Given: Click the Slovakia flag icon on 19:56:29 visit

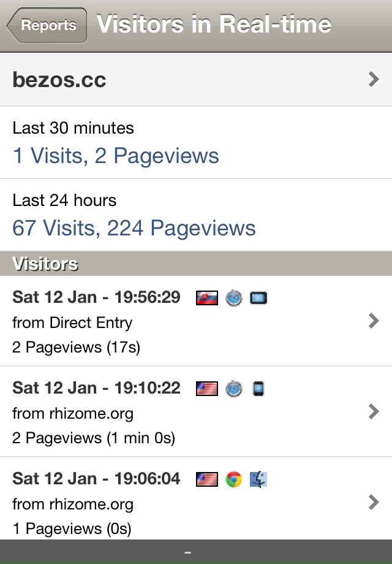Looking at the screenshot, I should [207, 298].
